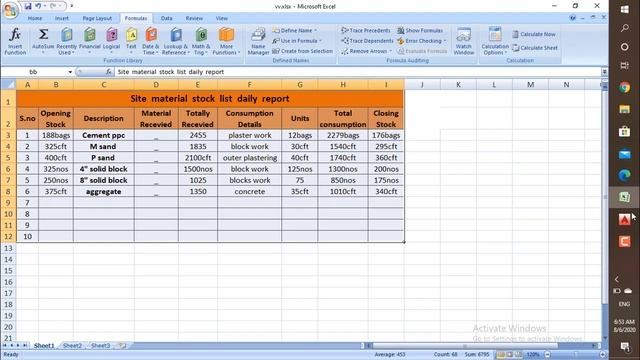Save the workbook from quick access toolbar
The width and height of the screenshot is (640, 360).
point(28,6)
